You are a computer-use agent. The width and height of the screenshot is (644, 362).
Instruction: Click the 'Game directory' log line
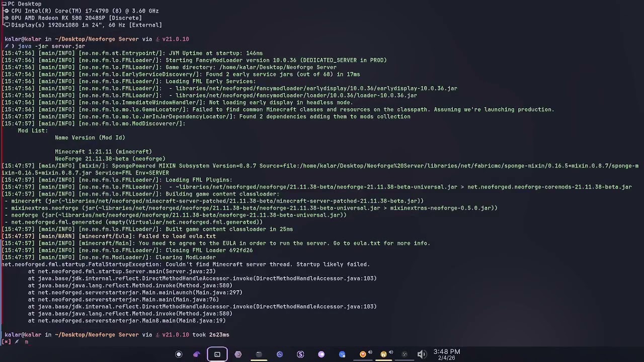tap(169, 67)
